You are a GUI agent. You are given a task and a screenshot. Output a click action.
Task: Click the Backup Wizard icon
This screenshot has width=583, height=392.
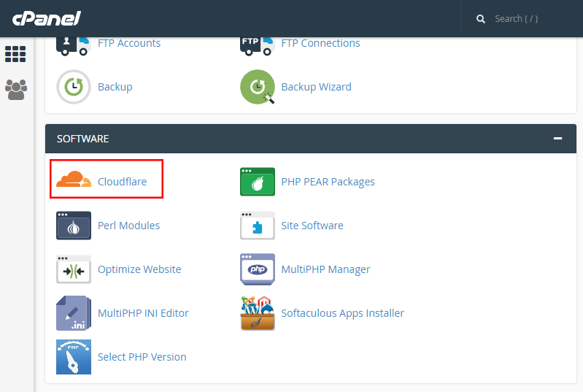point(257,87)
